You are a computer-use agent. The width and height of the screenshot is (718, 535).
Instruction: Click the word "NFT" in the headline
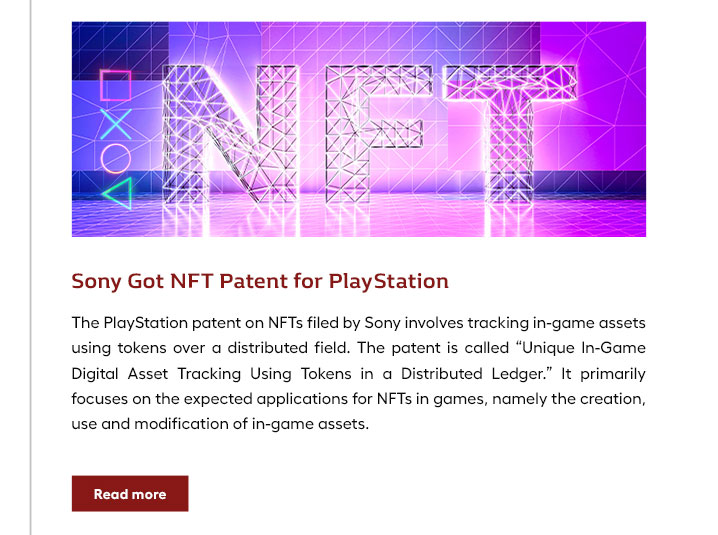191,281
